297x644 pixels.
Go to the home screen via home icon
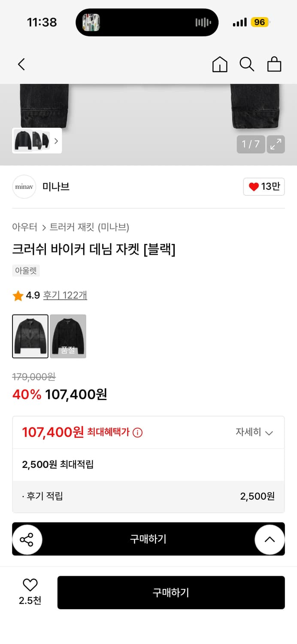[x=219, y=64]
